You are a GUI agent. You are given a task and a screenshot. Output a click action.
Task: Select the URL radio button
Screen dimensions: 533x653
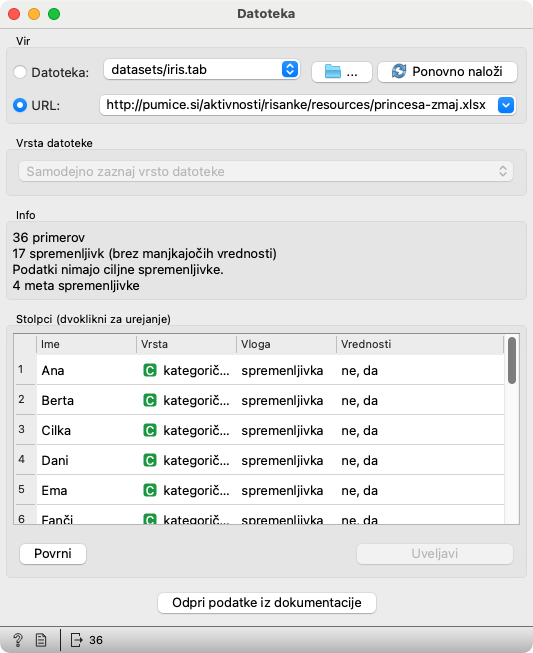pos(20,105)
